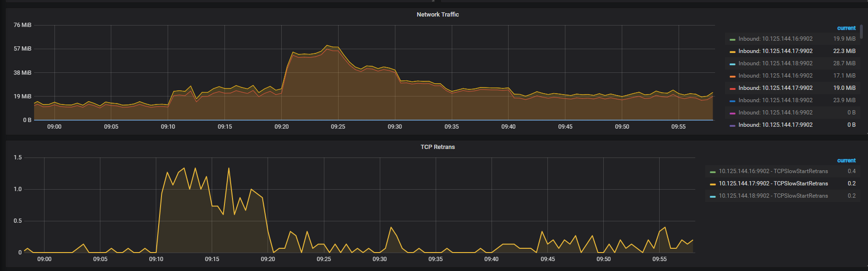The height and width of the screenshot is (271, 868).
Task: Toggle 10.125.144.17:9902 - TCPSlowStartRetrans series visibility
Action: (x=773, y=184)
